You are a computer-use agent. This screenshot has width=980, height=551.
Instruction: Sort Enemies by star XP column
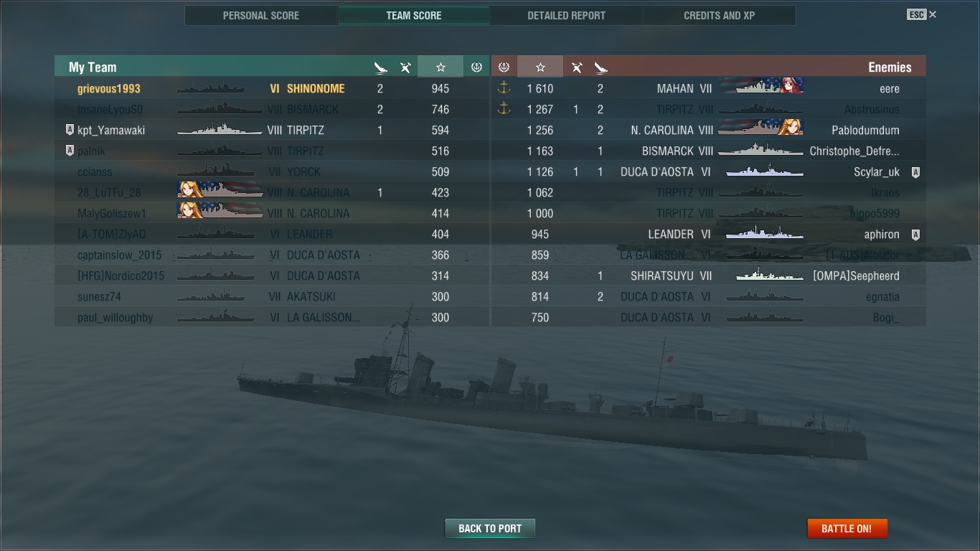[x=540, y=67]
